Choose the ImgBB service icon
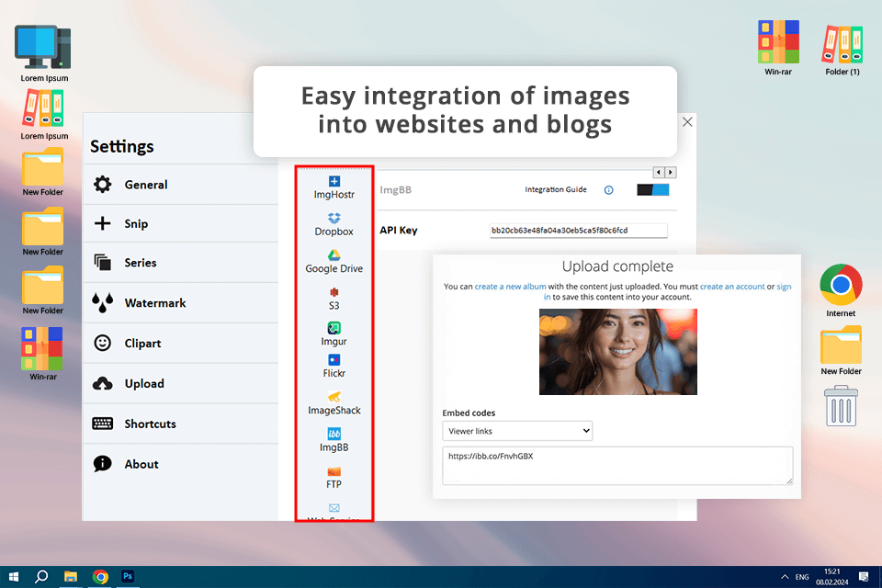882x588 pixels. pyautogui.click(x=334, y=434)
